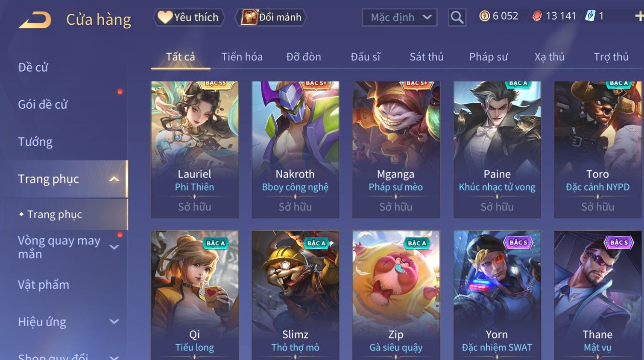Click the red ruby currency icon

[x=537, y=16]
